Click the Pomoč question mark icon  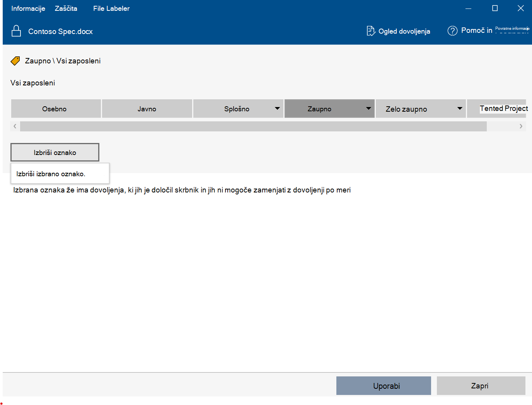pos(452,31)
